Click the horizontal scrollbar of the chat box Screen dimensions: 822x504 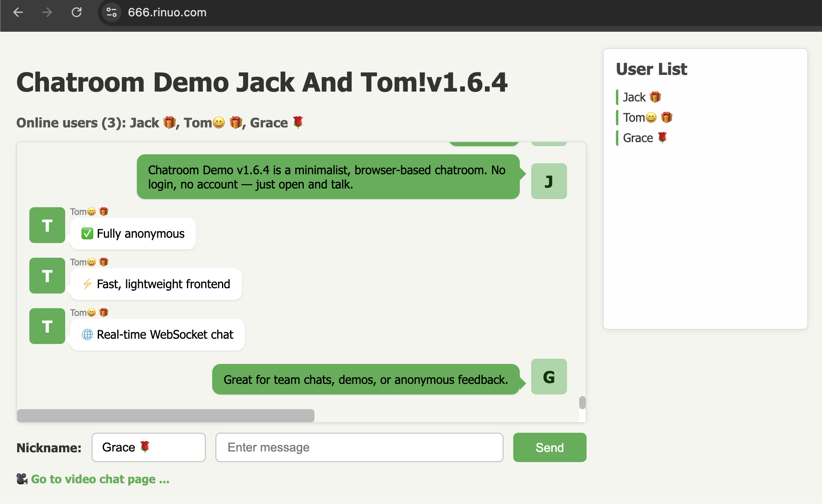[x=166, y=415]
